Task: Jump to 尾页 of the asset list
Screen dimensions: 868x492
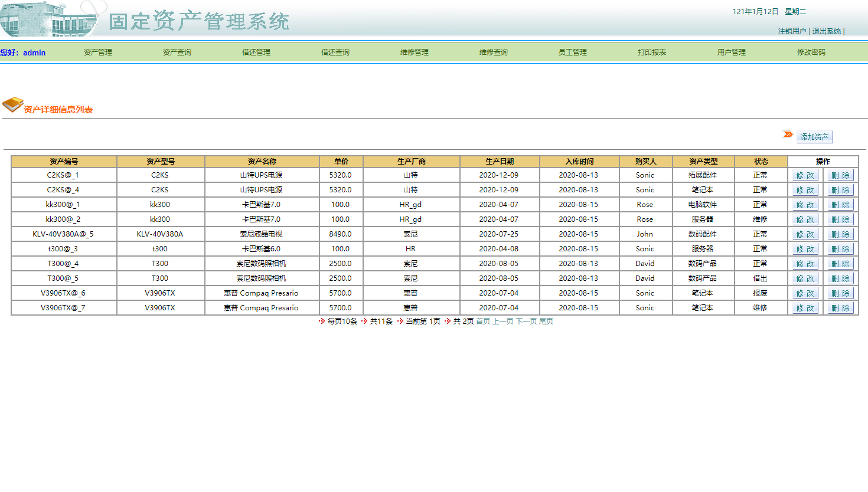Action: click(547, 322)
